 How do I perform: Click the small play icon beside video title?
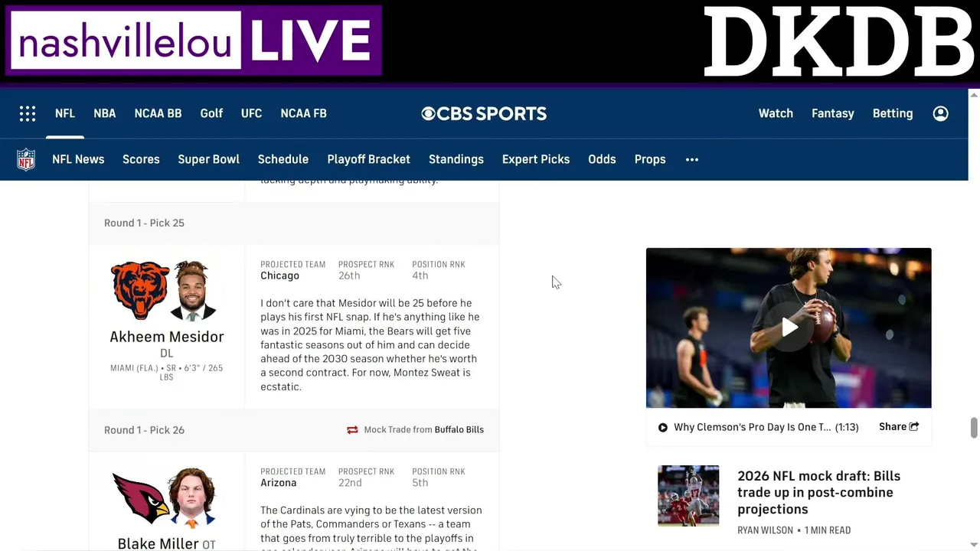click(x=663, y=428)
